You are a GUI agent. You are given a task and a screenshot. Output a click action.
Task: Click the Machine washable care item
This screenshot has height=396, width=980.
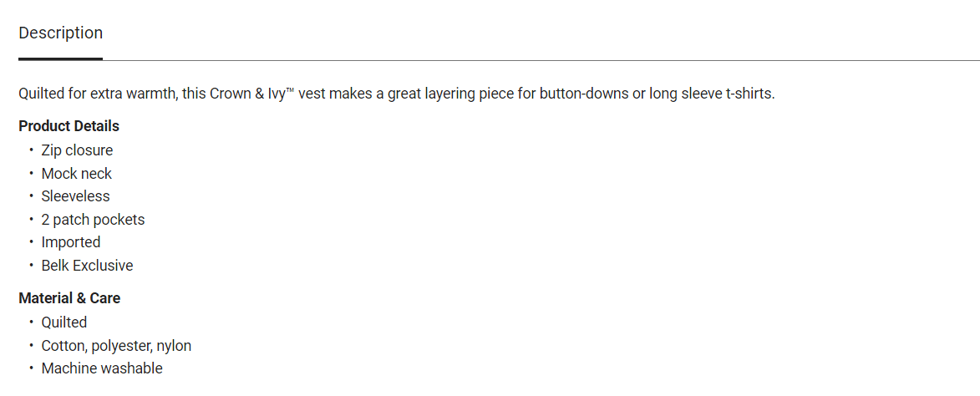click(x=102, y=368)
